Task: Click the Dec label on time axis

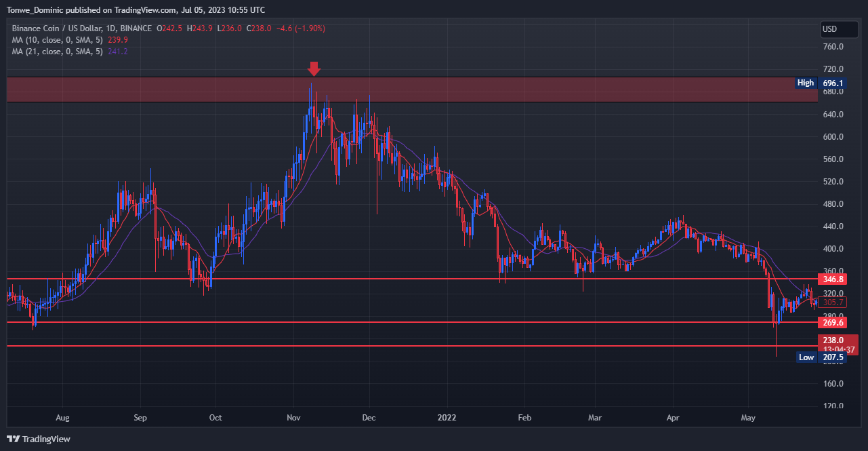Action: [369, 418]
